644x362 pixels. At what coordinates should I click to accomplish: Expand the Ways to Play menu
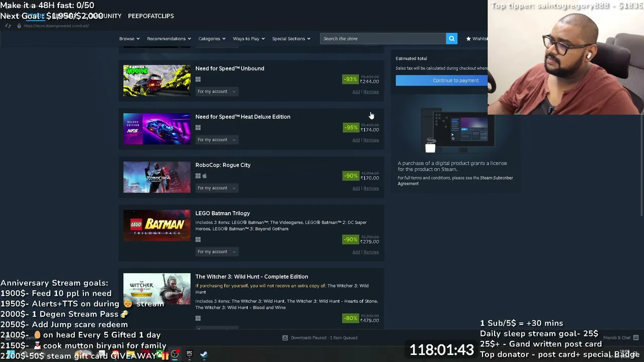tap(249, 39)
